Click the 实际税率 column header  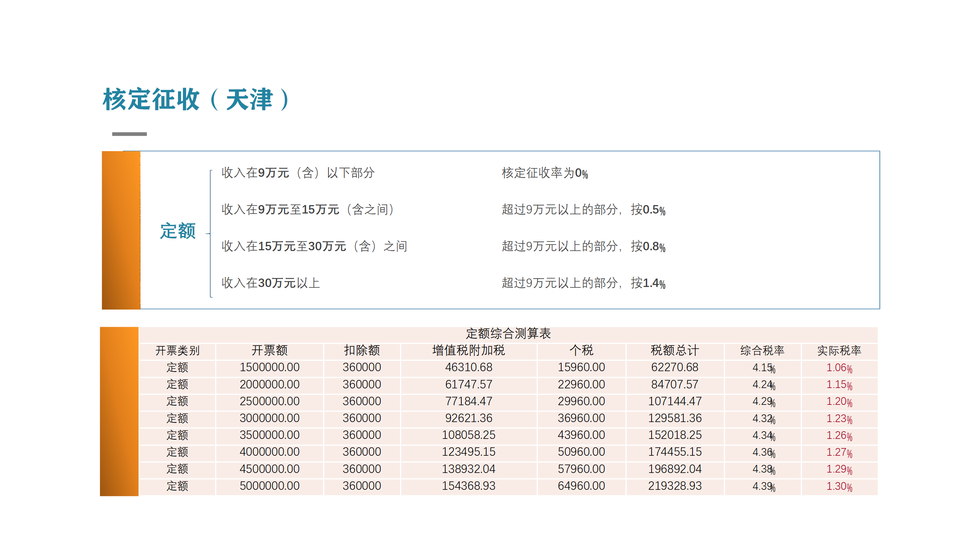(x=839, y=350)
